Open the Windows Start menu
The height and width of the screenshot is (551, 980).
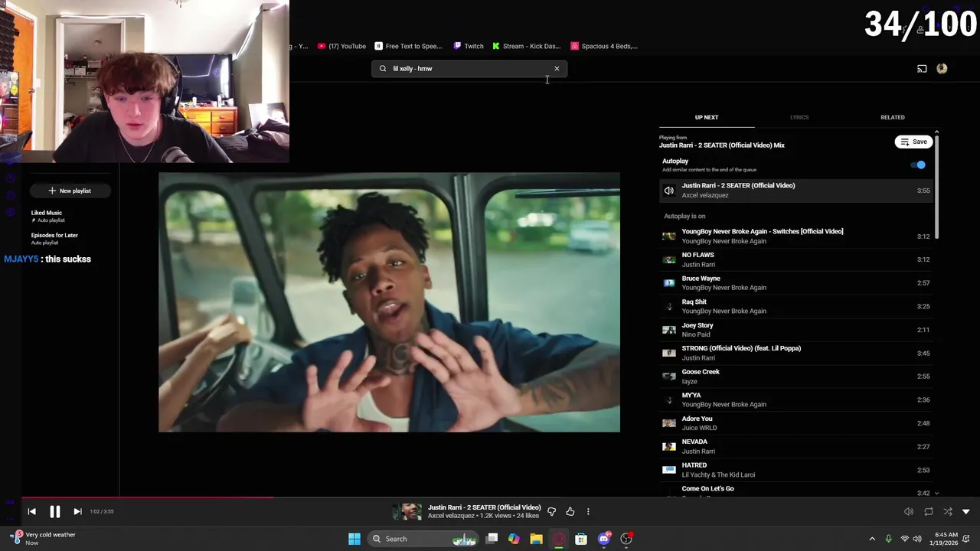[354, 539]
